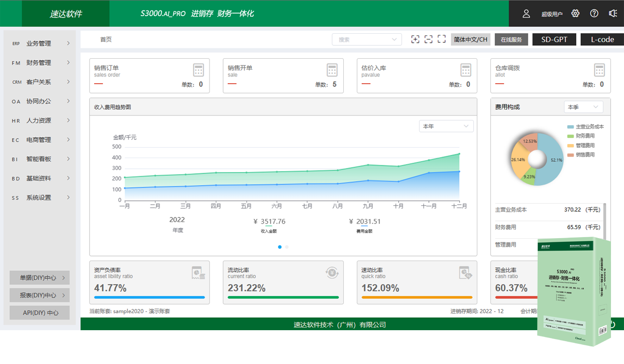
Task: Toggle 销售费用 legend entry
Action: [x=581, y=155]
